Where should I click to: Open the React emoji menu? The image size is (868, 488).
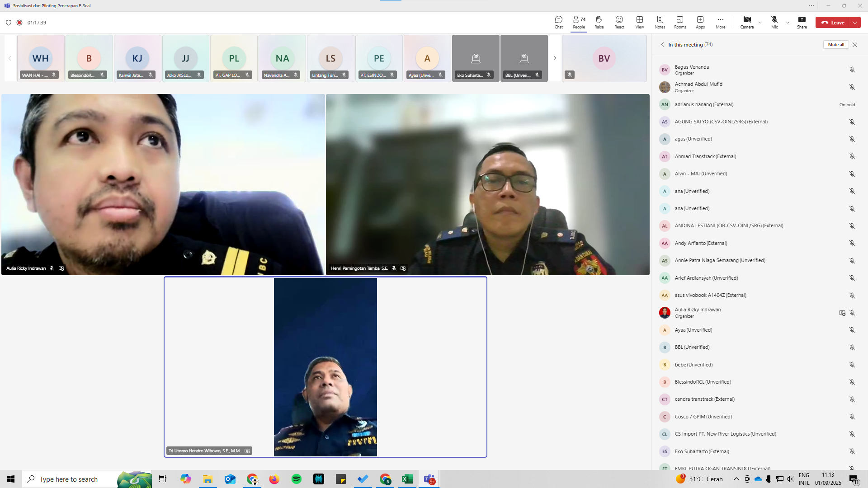(x=619, y=22)
